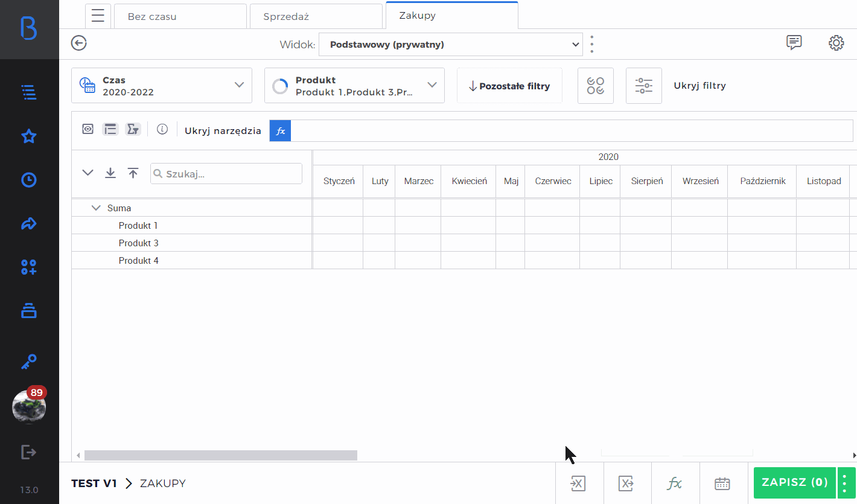Click TEST V1 breadcrumb

point(94,483)
